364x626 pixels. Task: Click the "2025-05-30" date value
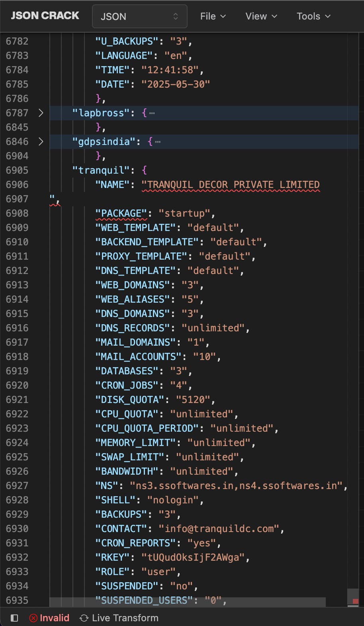click(x=176, y=84)
